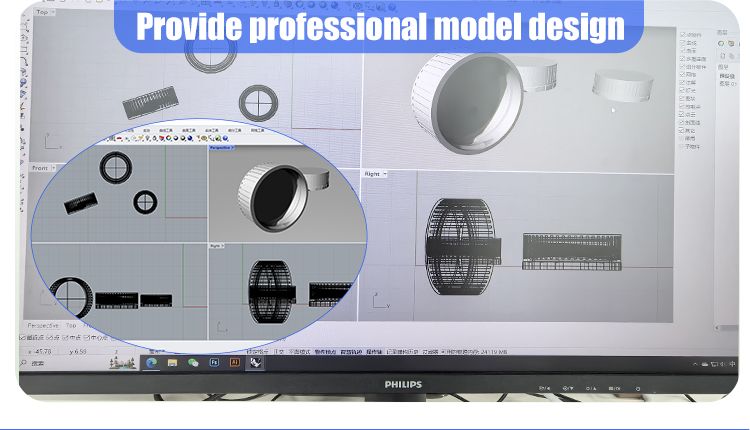This screenshot has height=430, width=750.
Task: Open Microsoft Edge from the taskbar
Action: [x=152, y=363]
